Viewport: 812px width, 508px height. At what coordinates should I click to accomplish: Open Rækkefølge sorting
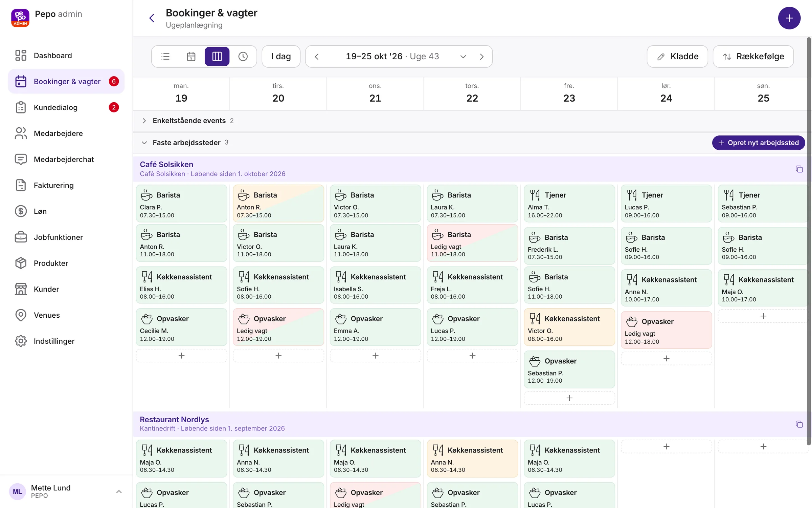[x=753, y=56]
